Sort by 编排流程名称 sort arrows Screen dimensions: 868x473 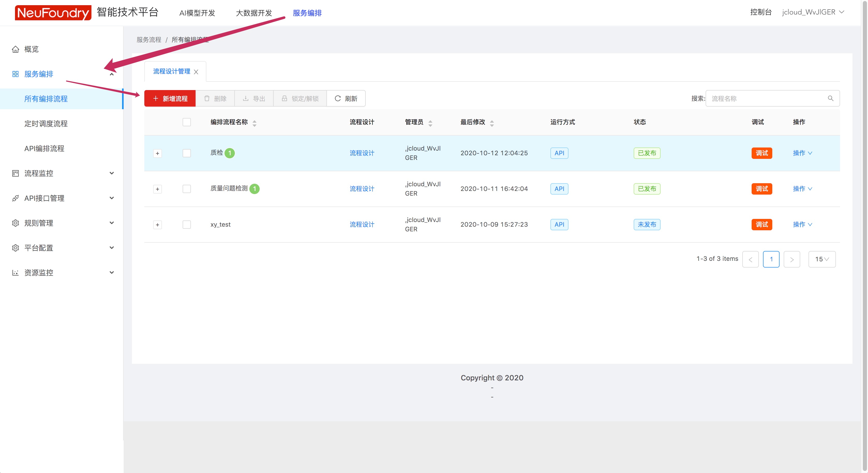click(255, 123)
